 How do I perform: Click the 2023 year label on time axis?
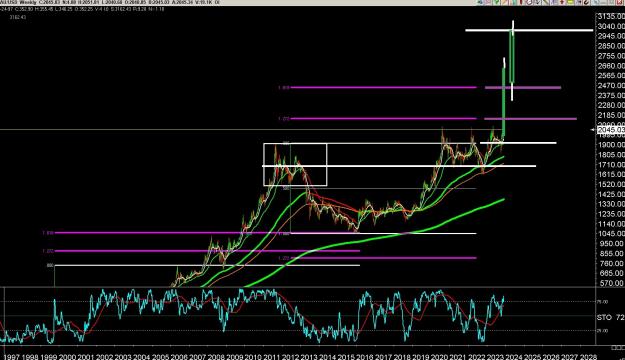(495, 356)
